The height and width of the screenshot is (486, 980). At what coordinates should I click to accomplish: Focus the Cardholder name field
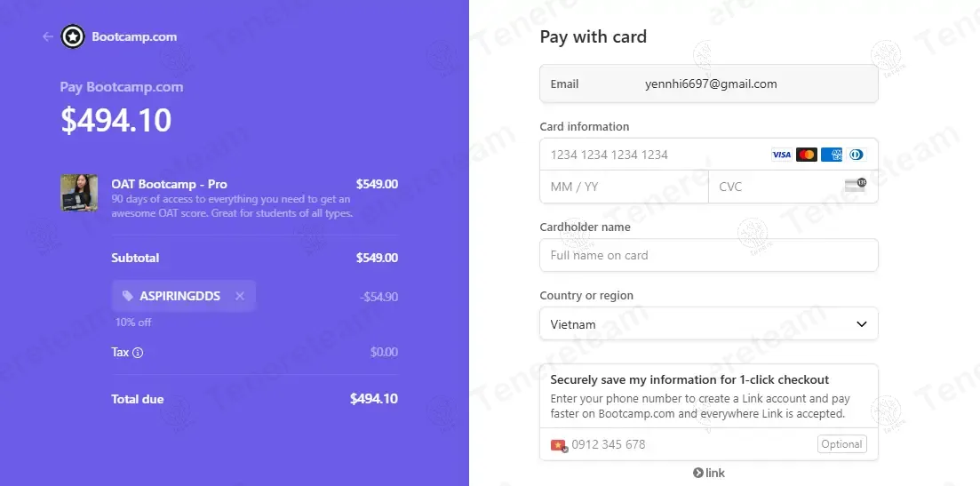(x=708, y=255)
